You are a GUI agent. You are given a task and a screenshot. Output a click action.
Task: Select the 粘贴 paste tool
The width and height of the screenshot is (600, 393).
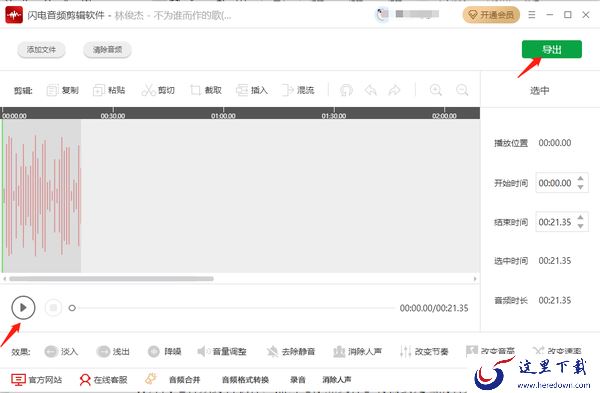109,90
